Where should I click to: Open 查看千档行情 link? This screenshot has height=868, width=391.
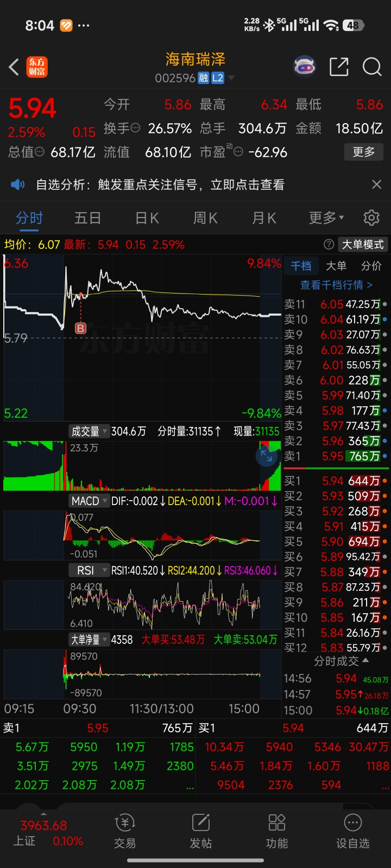(336, 285)
